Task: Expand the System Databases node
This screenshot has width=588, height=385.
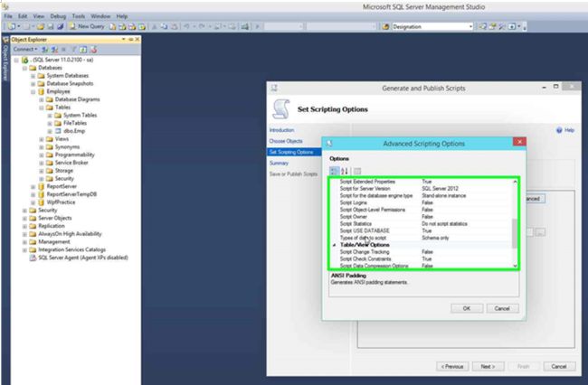Action: click(x=33, y=76)
